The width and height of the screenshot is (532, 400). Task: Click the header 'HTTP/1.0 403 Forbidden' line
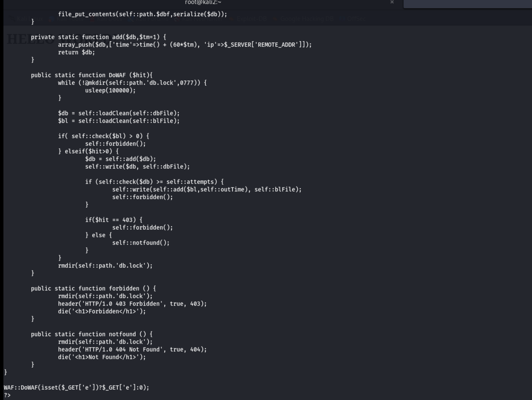click(x=132, y=304)
